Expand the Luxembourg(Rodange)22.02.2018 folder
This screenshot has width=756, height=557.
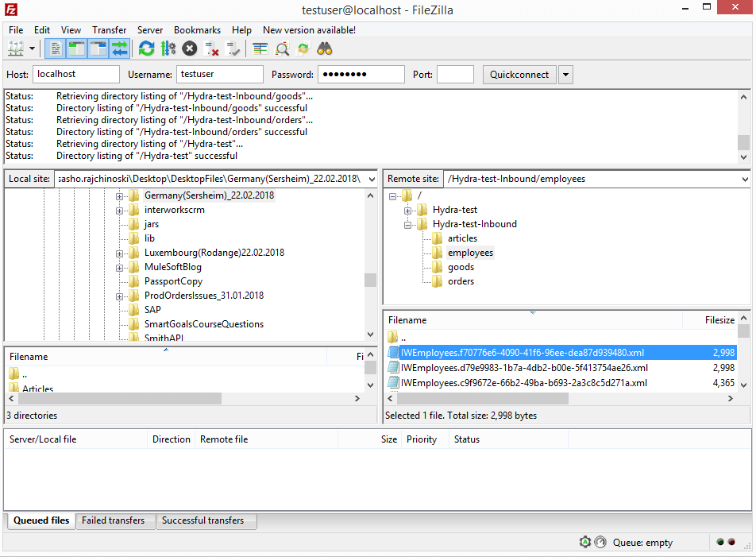pyautogui.click(x=119, y=253)
